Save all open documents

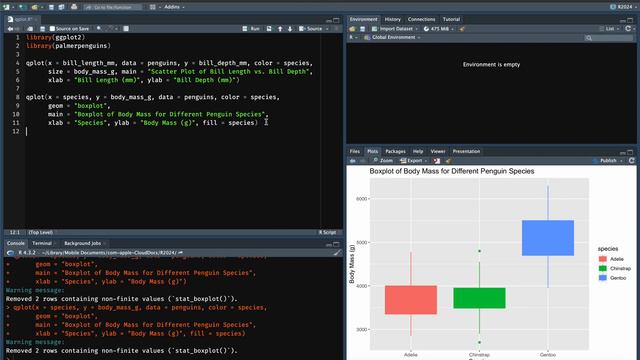pyautogui.click(x=61, y=7)
